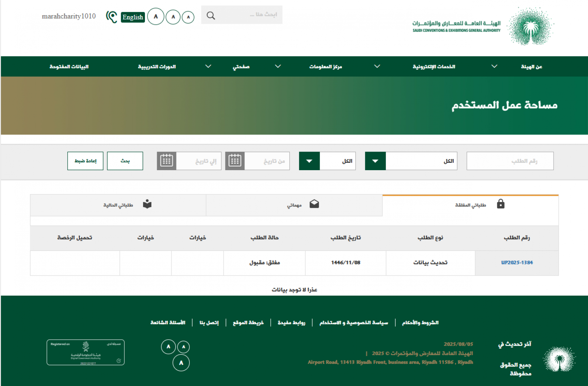The image size is (588, 386).
Task: Click the hearing accessibility ear icon
Action: point(111,17)
